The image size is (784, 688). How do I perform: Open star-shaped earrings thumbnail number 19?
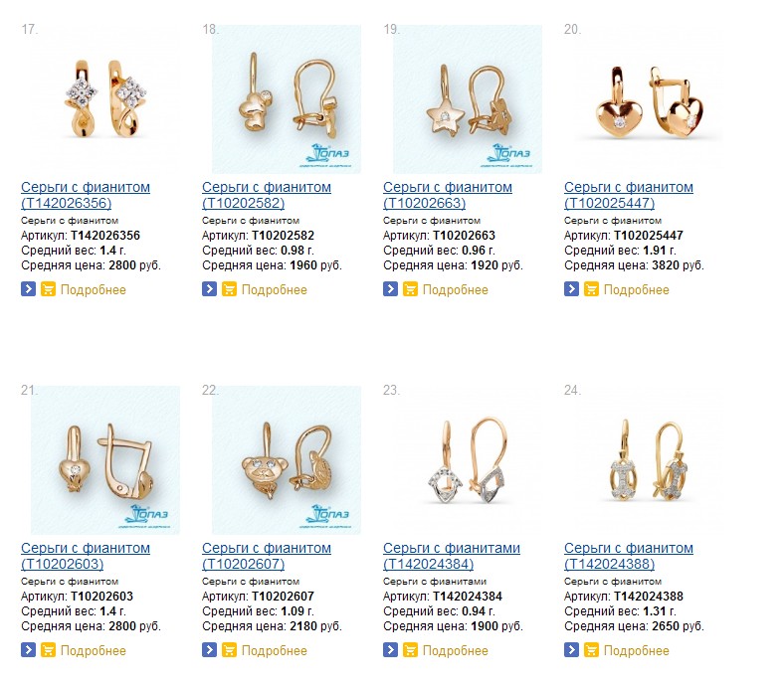468,99
